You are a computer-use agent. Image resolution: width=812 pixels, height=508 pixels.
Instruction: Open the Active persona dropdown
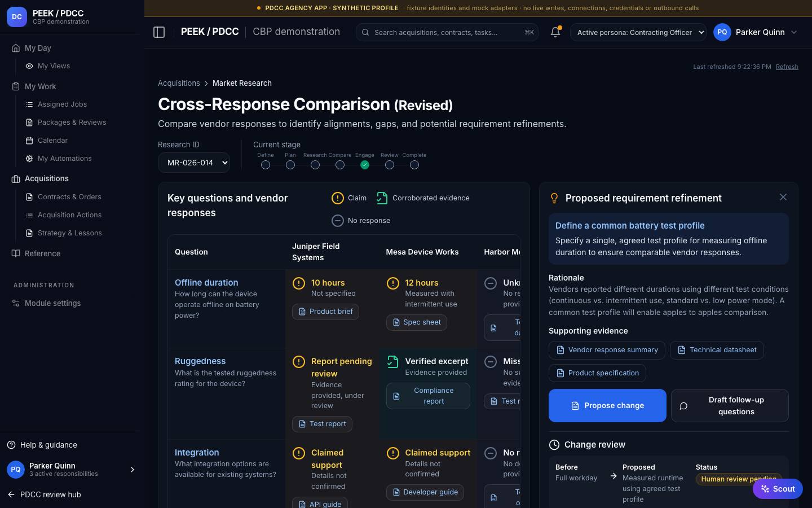coord(638,32)
